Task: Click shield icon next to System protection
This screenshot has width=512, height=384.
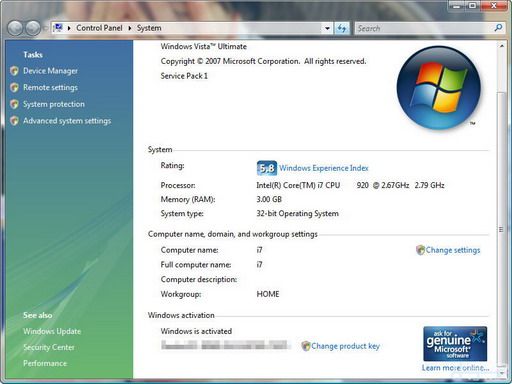Action: click(x=14, y=104)
